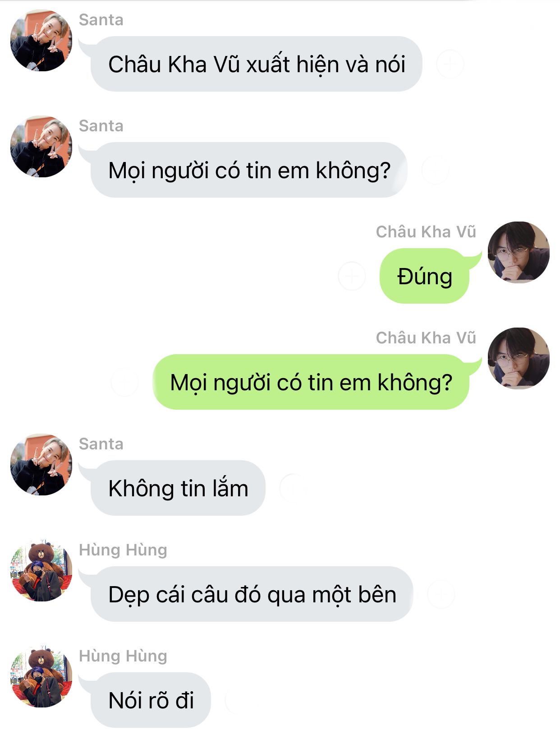The width and height of the screenshot is (560, 735).
Task: Tap sender name "Santa" above "Không tin lắm"
Action: click(101, 444)
